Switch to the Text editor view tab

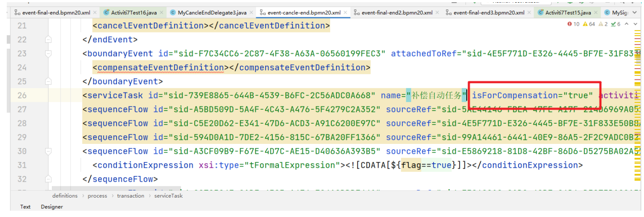click(x=25, y=207)
